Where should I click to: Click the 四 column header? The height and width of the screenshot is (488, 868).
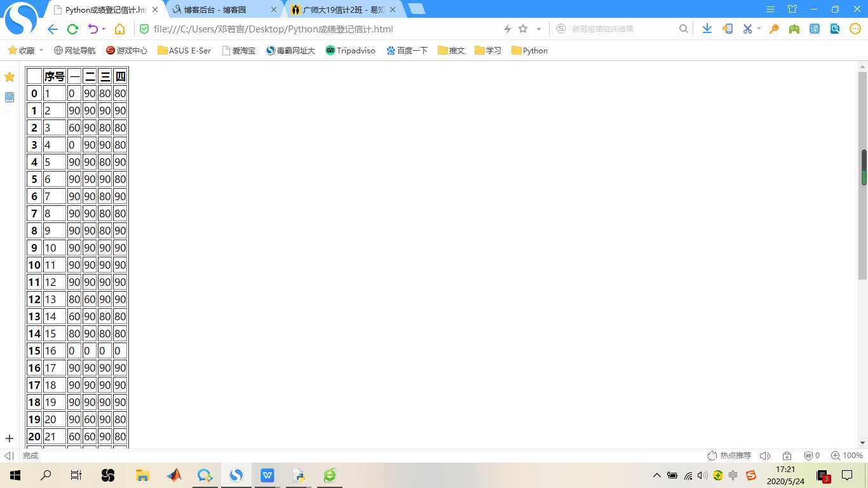click(x=120, y=76)
